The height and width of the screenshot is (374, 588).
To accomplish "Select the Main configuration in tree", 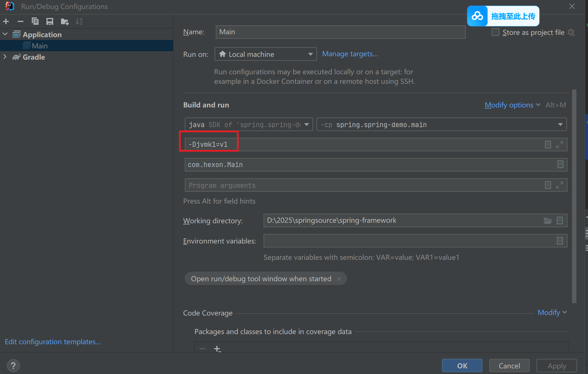I will 40,46.
